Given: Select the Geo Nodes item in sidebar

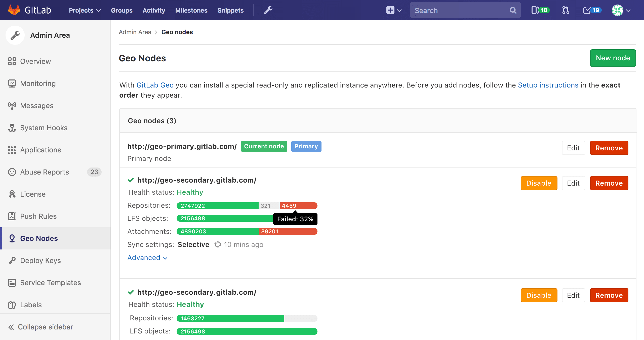Looking at the screenshot, I should 39,238.
